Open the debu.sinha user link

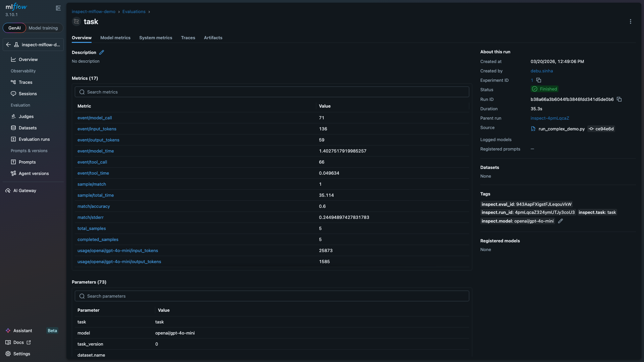(542, 71)
